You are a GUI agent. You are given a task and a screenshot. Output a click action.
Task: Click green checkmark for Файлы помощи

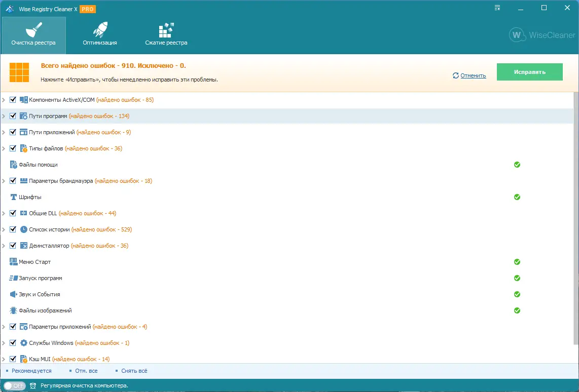[x=517, y=165]
